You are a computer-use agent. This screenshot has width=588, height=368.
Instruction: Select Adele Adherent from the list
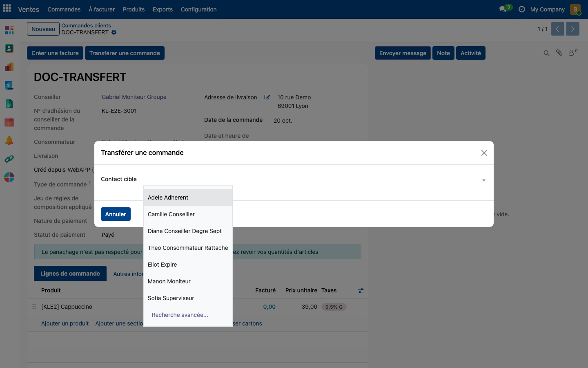(x=188, y=197)
